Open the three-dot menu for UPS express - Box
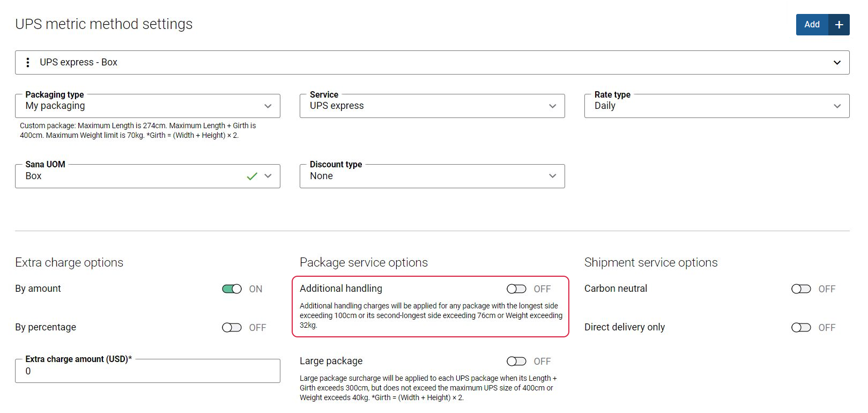Viewport: 868px width, 413px height. (x=28, y=63)
